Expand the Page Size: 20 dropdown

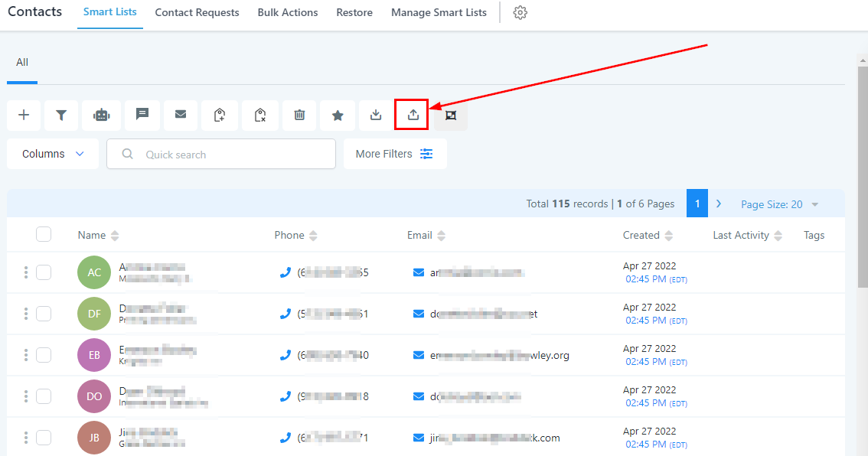779,204
